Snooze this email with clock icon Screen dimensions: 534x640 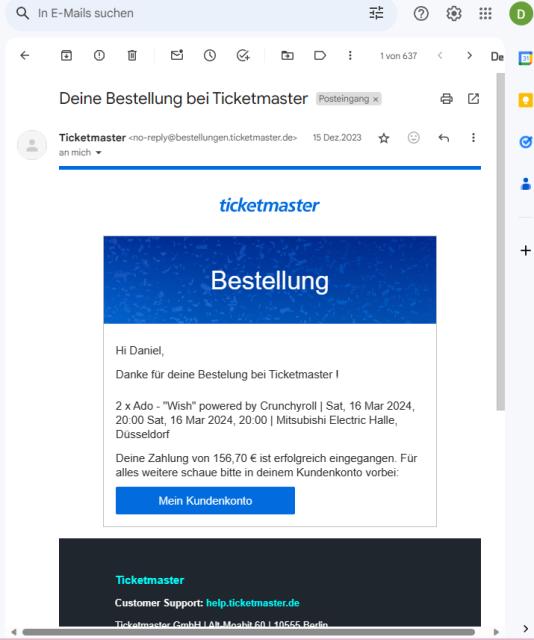tap(210, 56)
